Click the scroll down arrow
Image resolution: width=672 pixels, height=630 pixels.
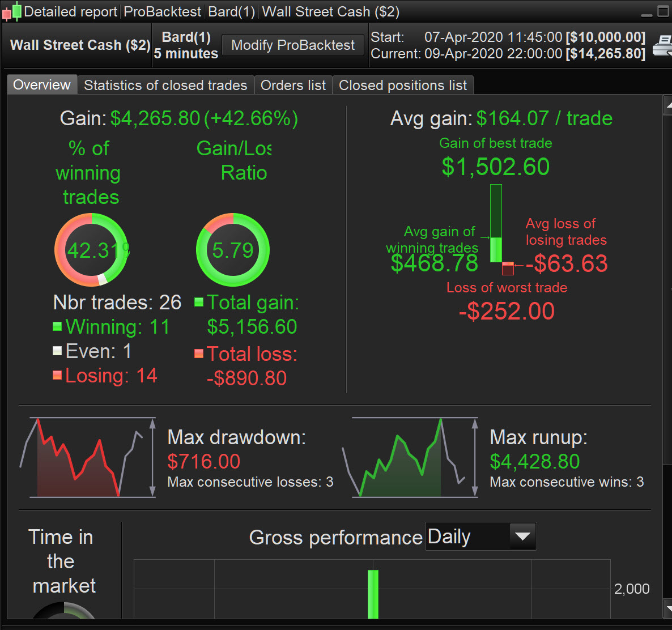point(667,608)
